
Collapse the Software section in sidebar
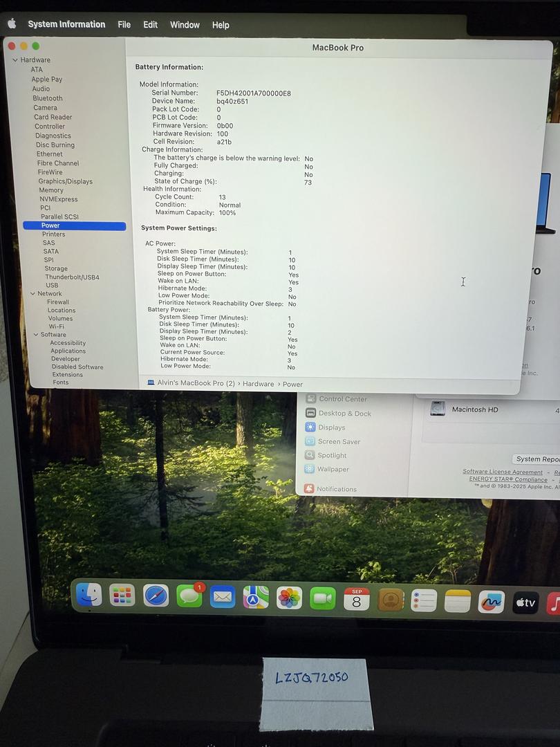pyautogui.click(x=36, y=335)
